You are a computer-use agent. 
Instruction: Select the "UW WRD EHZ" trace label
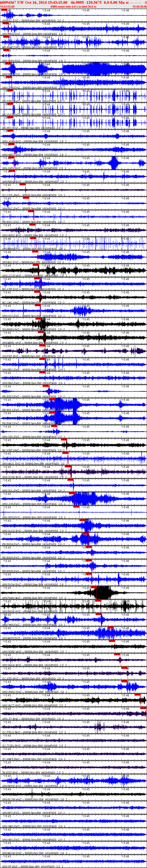tap(34, 34)
